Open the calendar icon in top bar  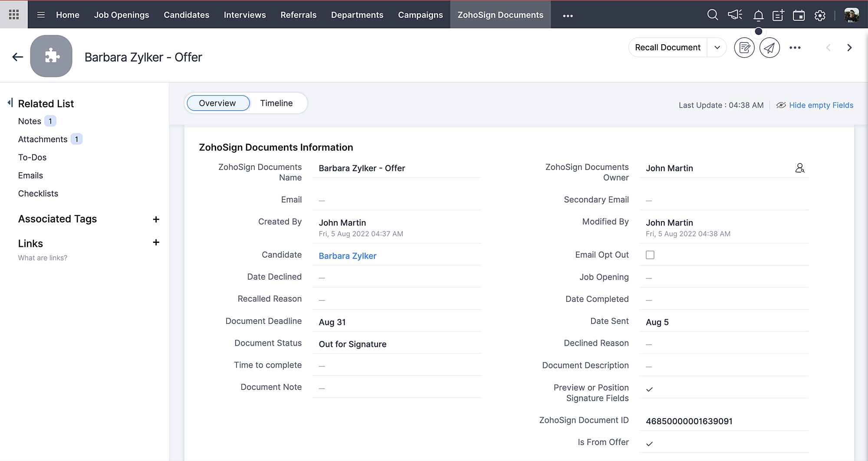[799, 16]
